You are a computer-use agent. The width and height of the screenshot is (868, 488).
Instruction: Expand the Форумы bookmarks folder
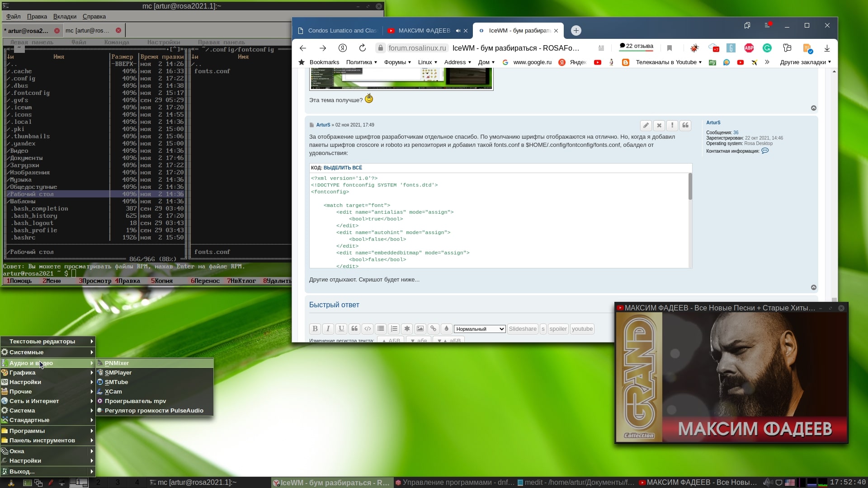coord(397,62)
